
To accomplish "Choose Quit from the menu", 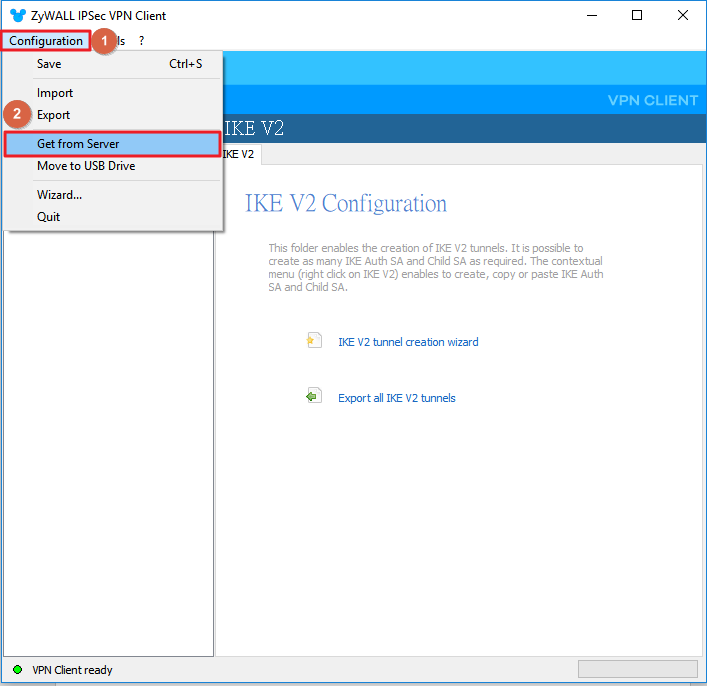I will point(113,217).
